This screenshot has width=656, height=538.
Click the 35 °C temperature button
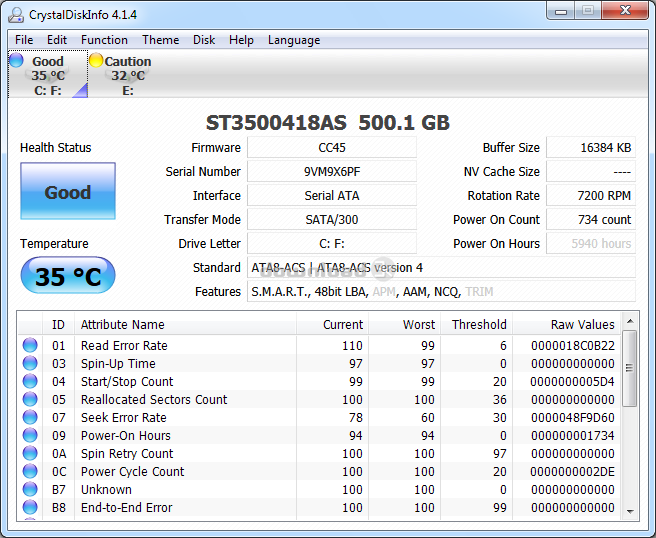pyautogui.click(x=68, y=275)
